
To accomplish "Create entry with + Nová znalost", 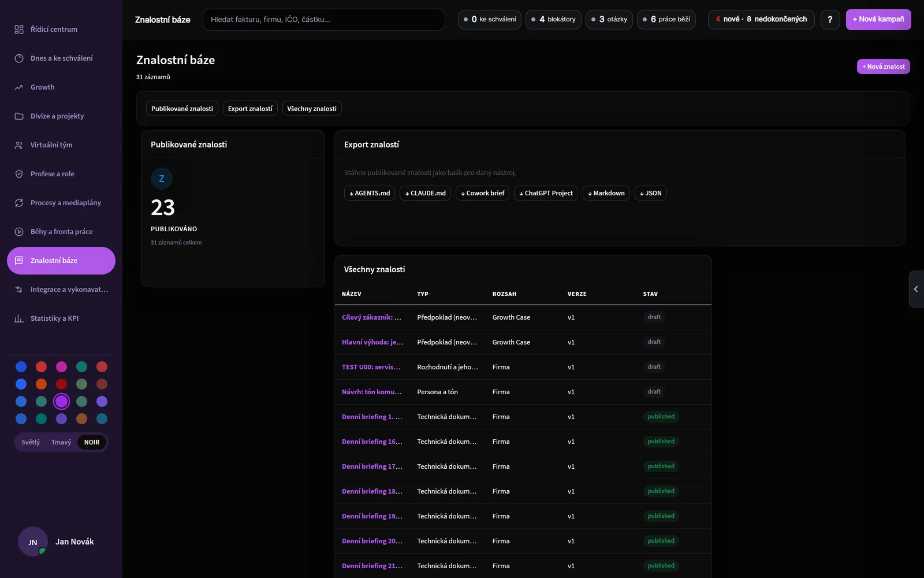I will [x=884, y=66].
